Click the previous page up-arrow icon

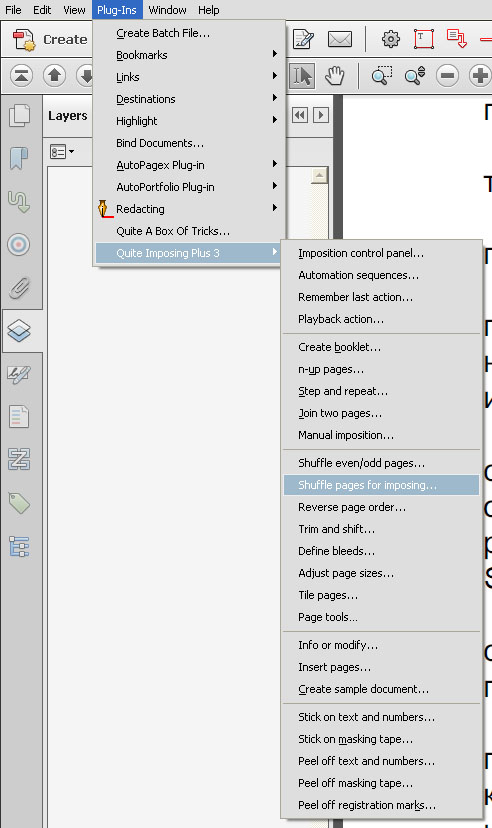click(54, 76)
